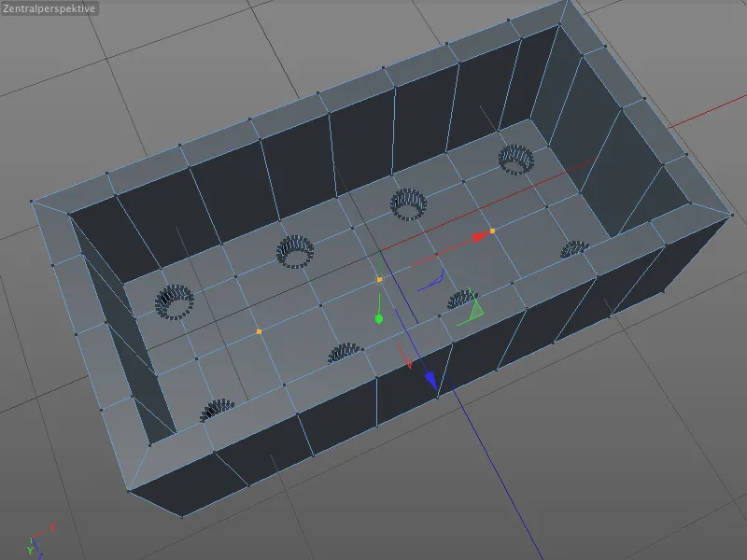Click the Zentralperspektive viewport label
The image size is (747, 560).
[x=49, y=8]
